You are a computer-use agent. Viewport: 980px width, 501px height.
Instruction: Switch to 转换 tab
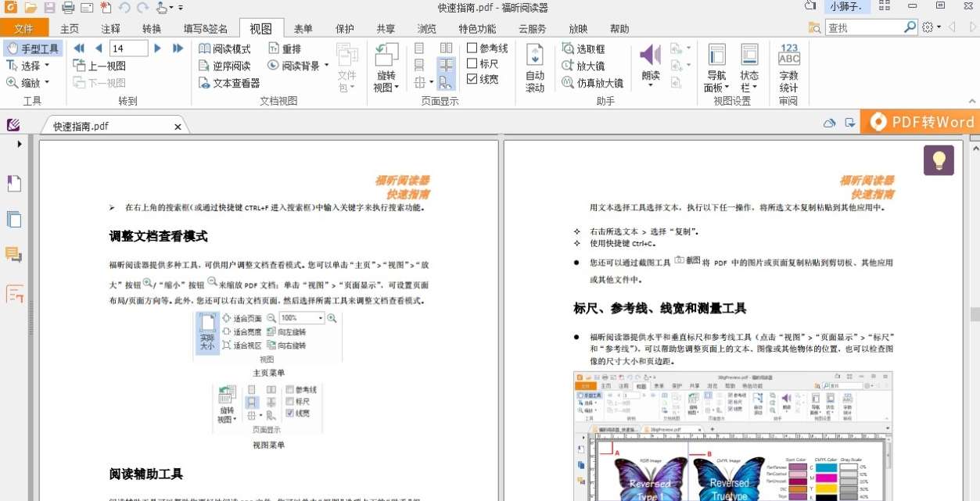tap(152, 29)
